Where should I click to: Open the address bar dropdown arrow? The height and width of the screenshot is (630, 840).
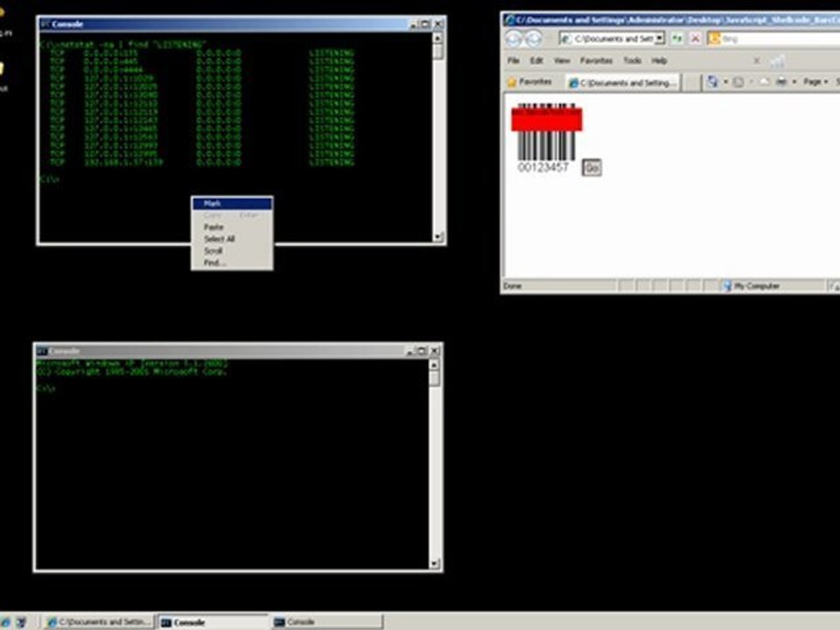click(x=660, y=38)
